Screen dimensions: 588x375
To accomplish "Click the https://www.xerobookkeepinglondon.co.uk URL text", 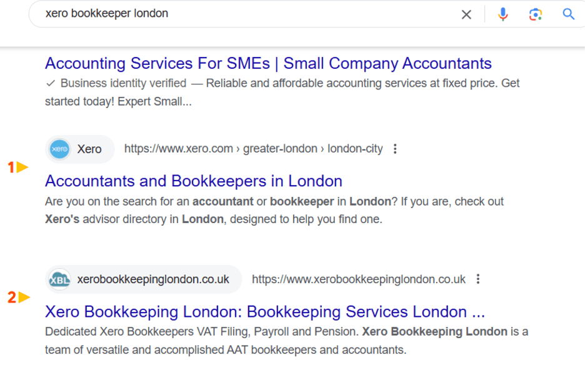I will tap(358, 279).
